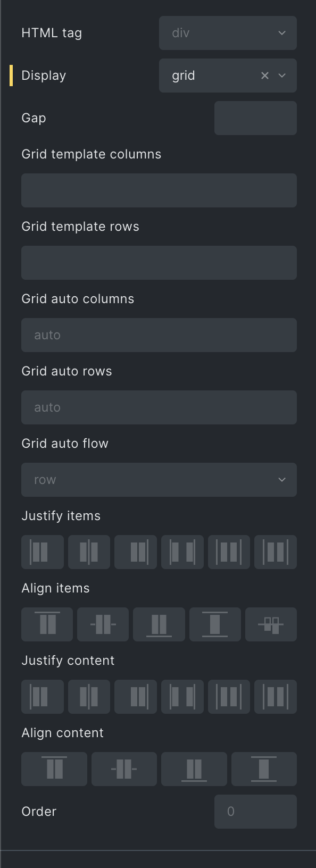
Task: Click the Order input field
Action: tap(255, 812)
